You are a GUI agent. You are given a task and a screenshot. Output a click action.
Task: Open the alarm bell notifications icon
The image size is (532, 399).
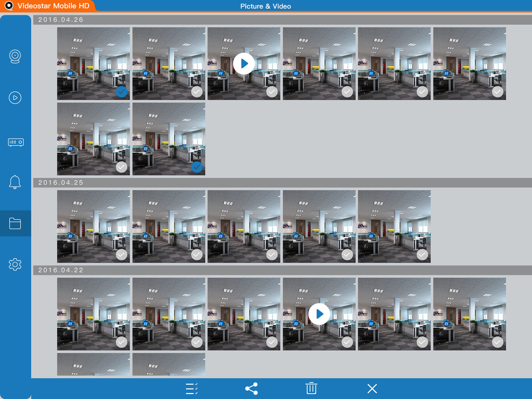tap(15, 182)
